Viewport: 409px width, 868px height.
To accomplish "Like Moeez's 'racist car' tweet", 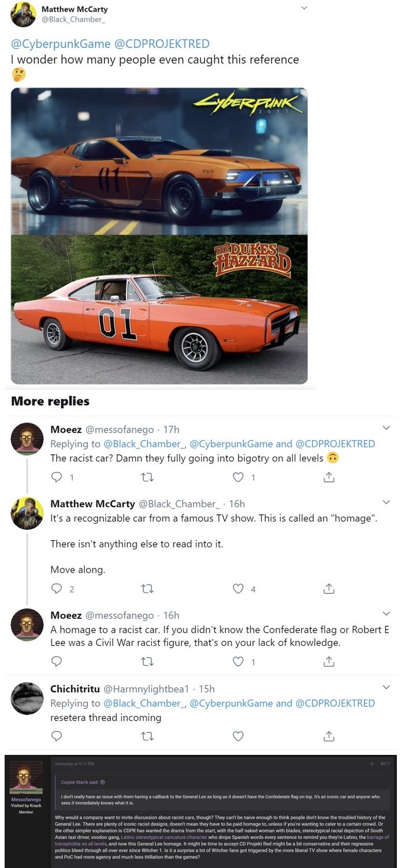I will pos(237,477).
